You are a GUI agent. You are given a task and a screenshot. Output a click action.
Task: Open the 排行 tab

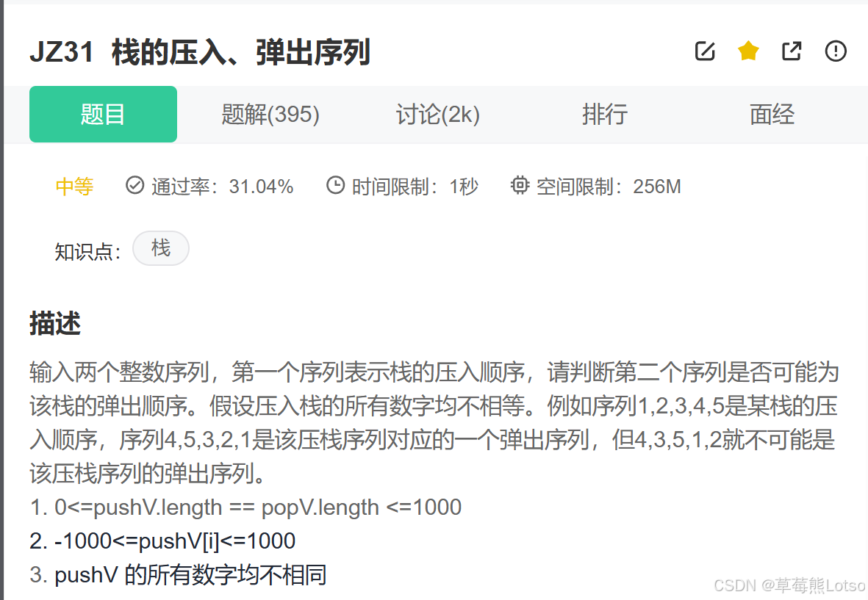tap(604, 114)
